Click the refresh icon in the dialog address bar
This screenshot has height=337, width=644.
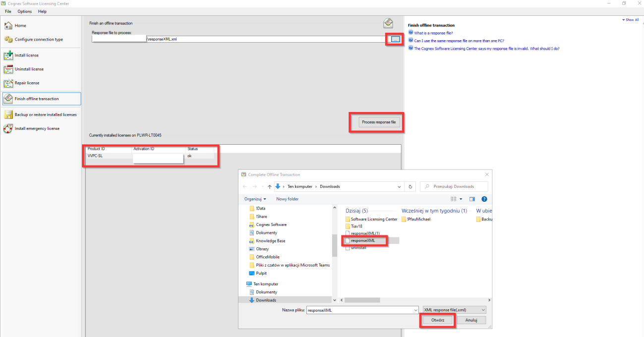point(410,186)
